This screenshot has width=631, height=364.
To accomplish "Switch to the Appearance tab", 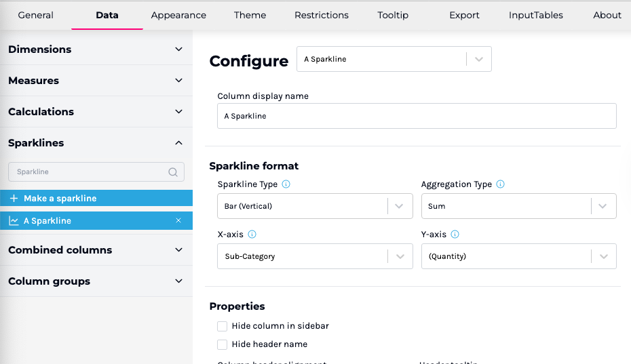I will (178, 15).
